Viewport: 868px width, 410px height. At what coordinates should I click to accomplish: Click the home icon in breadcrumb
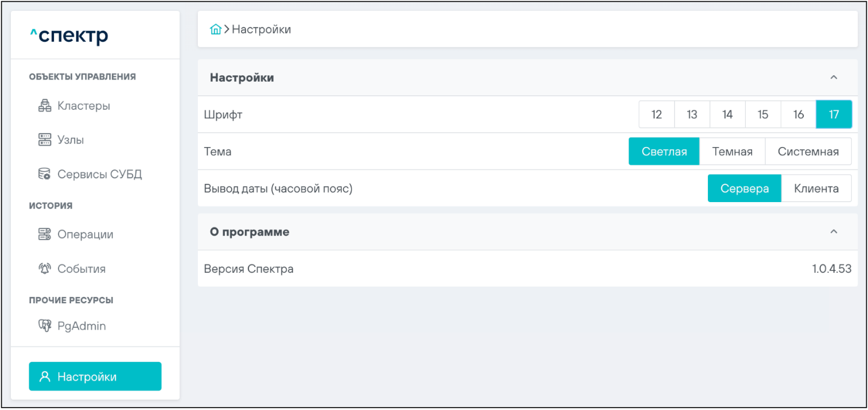(x=216, y=29)
